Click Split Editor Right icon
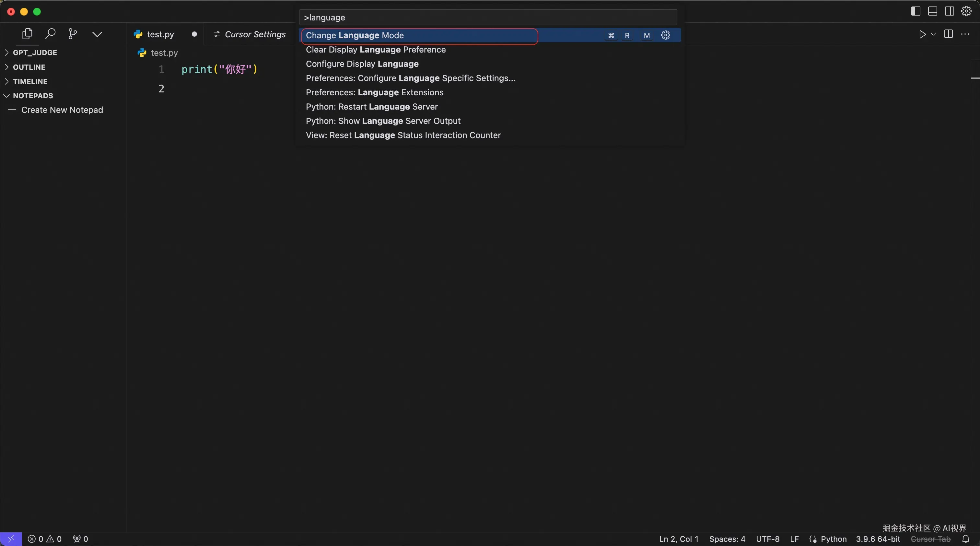The height and width of the screenshot is (546, 980). click(949, 34)
